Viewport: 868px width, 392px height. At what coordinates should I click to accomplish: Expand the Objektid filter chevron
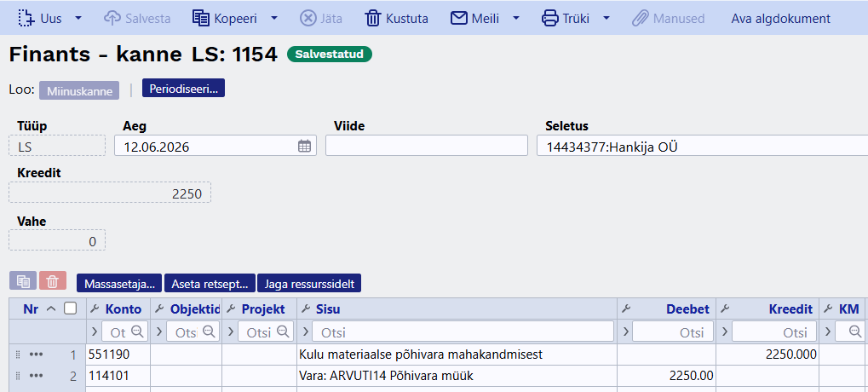tap(159, 331)
